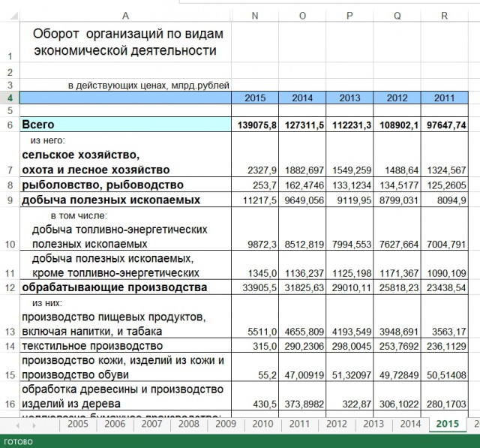Switch to the 2006 sheet tab

115,424
